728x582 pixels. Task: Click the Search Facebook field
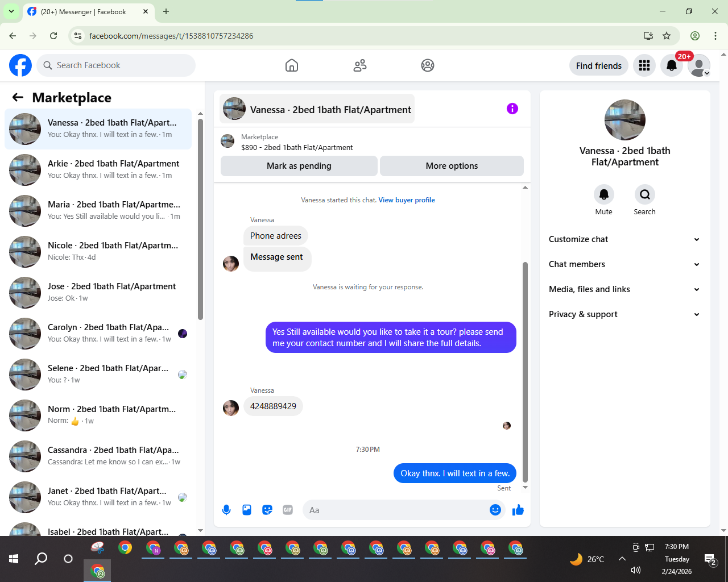click(x=116, y=65)
